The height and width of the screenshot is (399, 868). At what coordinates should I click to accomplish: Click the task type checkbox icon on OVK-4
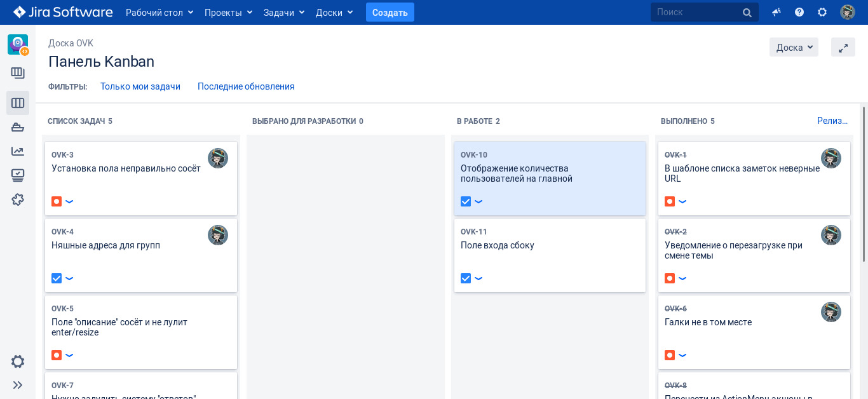pyautogui.click(x=57, y=278)
